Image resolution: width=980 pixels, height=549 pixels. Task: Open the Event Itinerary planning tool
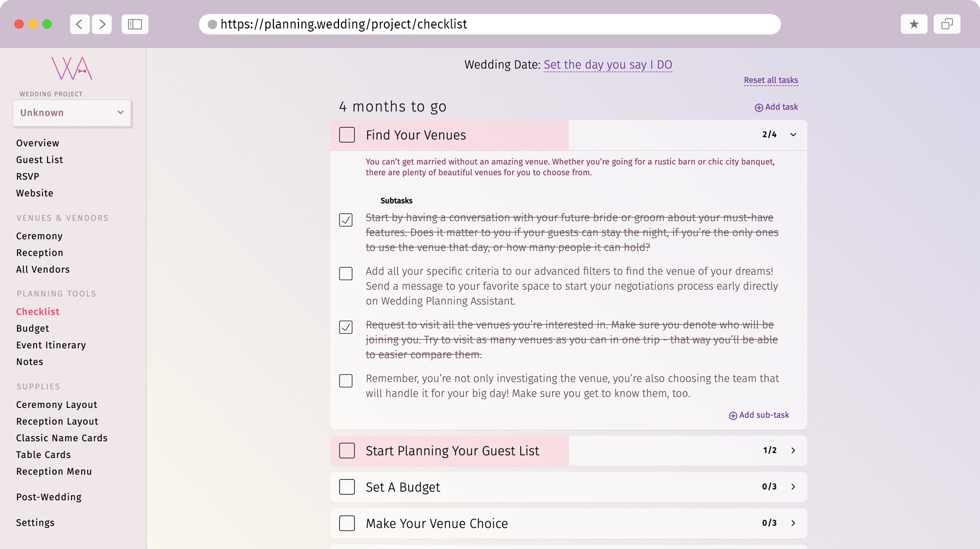(51, 344)
